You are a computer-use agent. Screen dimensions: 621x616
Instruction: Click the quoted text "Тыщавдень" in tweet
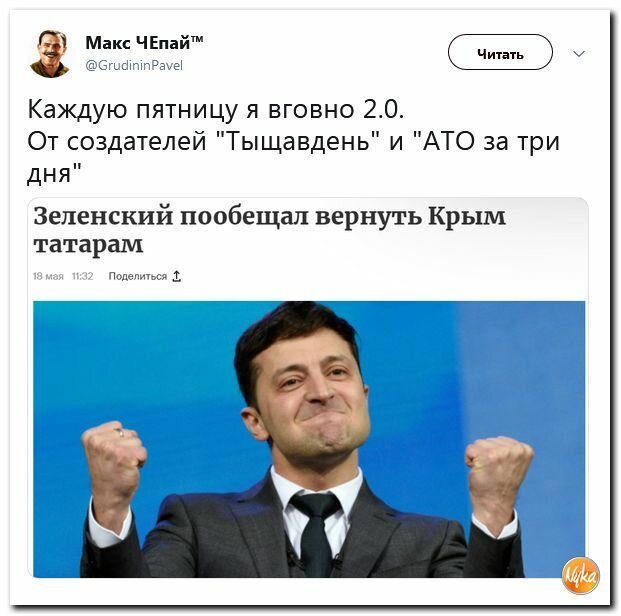click(x=299, y=141)
